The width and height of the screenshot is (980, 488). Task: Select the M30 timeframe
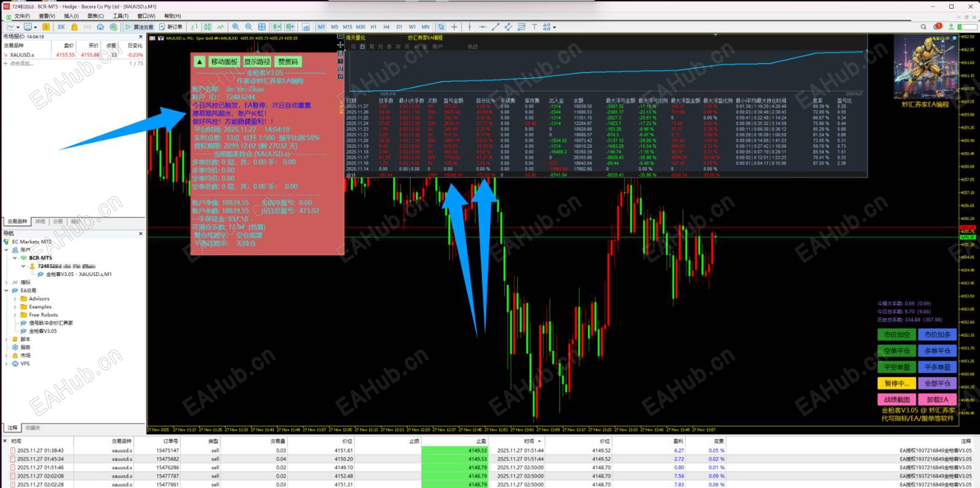[361, 27]
